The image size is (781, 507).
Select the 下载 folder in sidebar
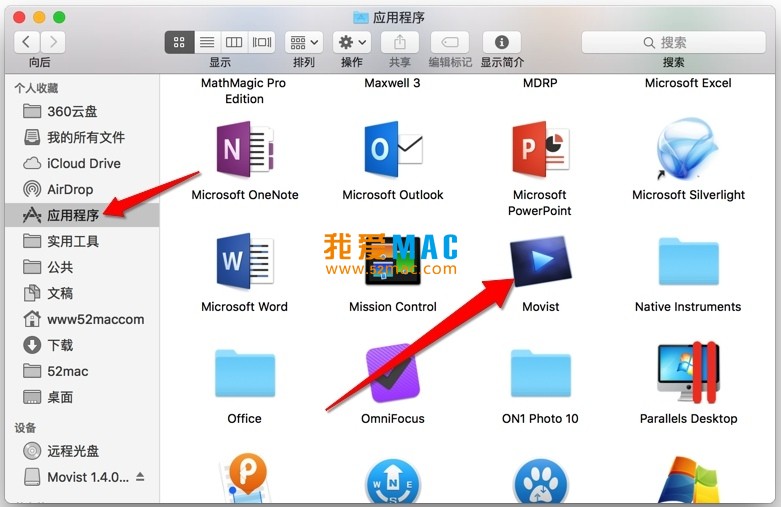coord(60,345)
